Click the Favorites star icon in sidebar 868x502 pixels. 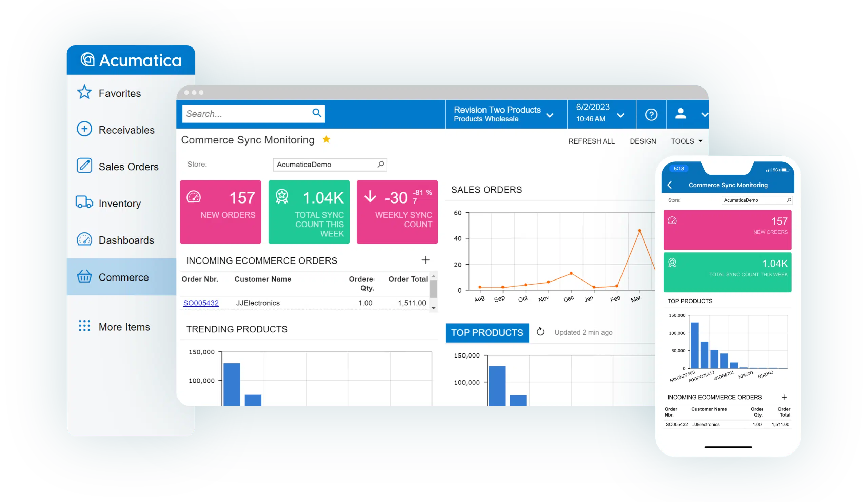coord(84,92)
